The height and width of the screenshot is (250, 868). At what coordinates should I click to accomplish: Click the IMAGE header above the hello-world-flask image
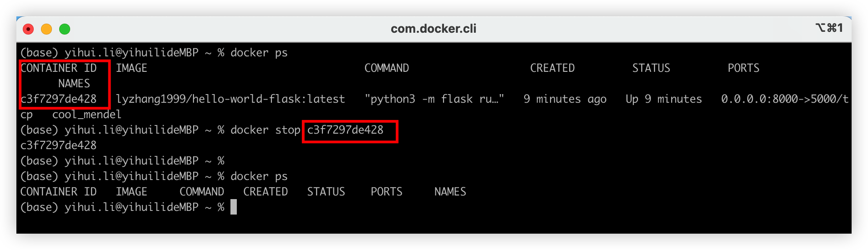pos(131,68)
